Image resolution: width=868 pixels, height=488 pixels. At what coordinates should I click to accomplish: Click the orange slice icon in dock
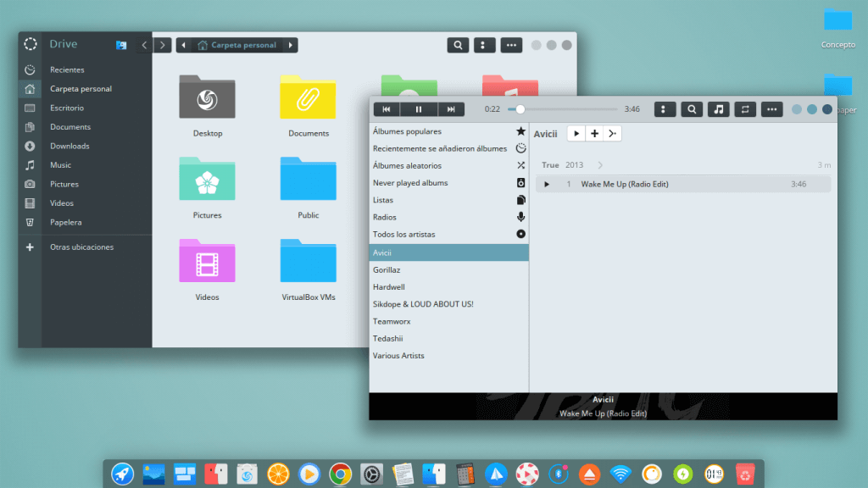point(278,474)
